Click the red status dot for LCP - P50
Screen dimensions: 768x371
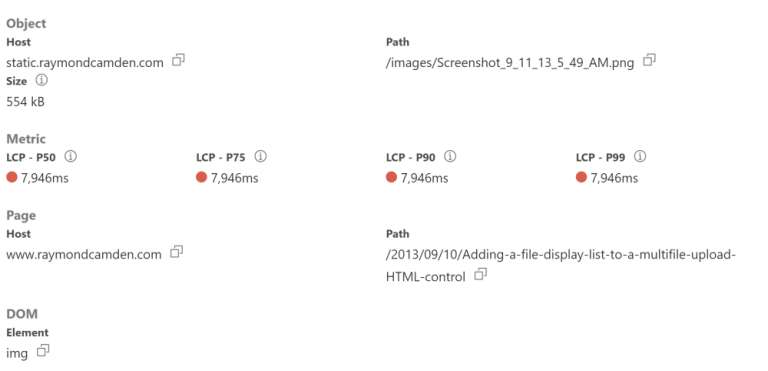(12, 177)
